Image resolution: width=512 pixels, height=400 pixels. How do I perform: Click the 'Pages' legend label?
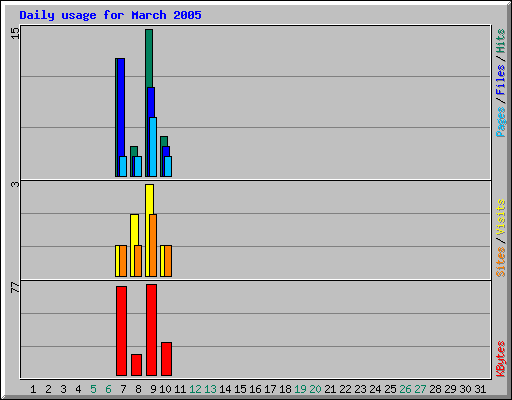[x=500, y=122]
